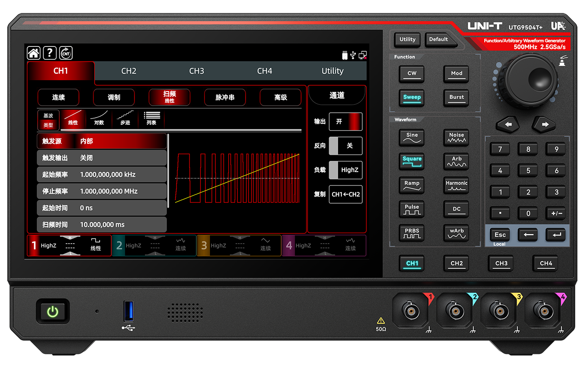Viewport: 588px width, 366px height.
Task: Push the Mod function button
Action: (x=456, y=74)
